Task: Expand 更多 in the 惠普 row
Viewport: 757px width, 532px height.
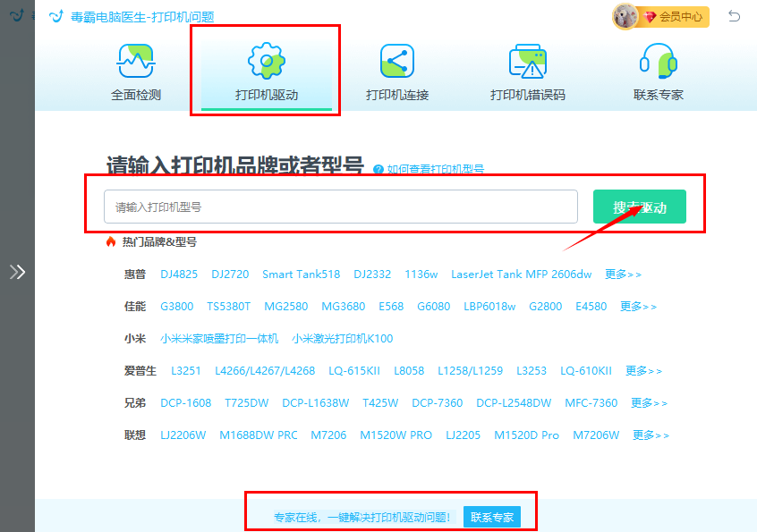Action: point(623,274)
